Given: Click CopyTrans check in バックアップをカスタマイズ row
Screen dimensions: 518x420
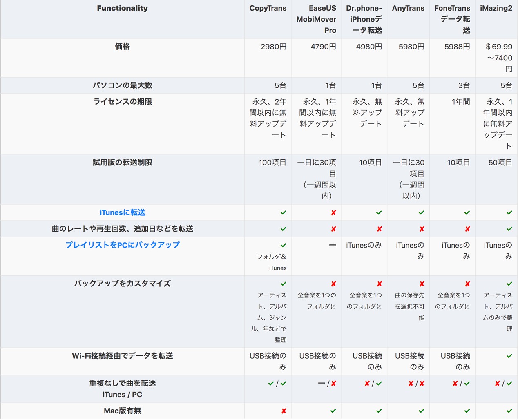Looking at the screenshot, I should click(283, 284).
